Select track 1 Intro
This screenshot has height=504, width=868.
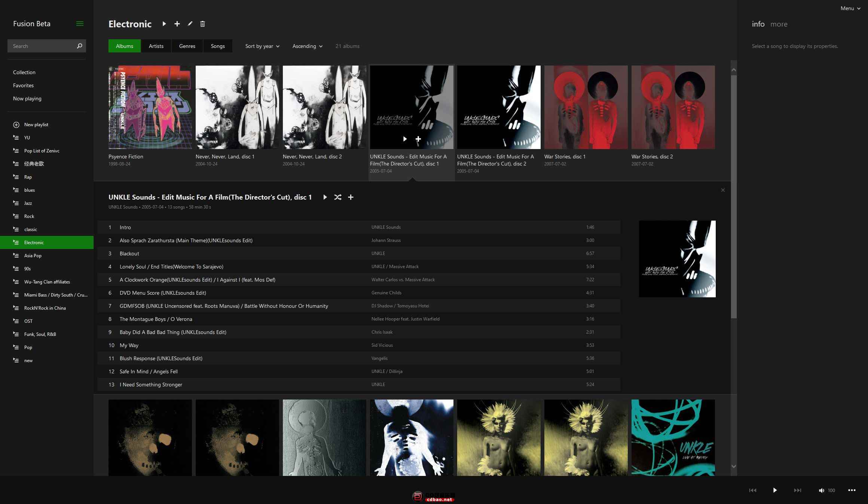(x=359, y=227)
